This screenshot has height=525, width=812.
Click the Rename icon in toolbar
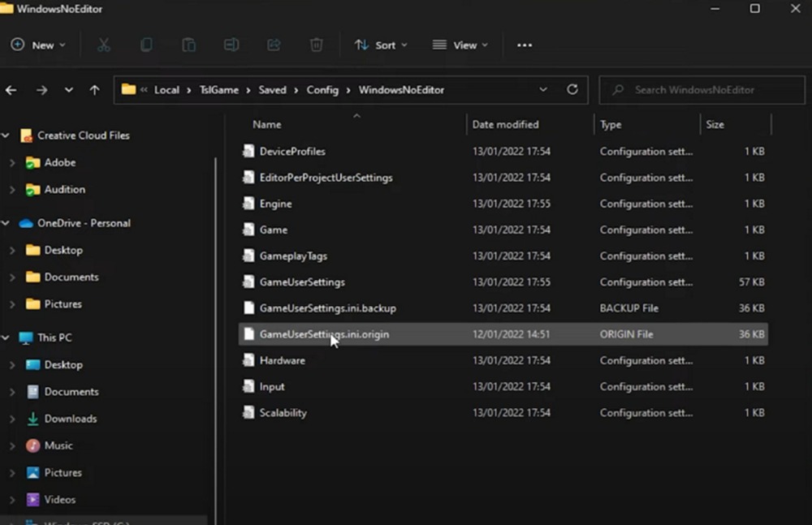pos(231,45)
